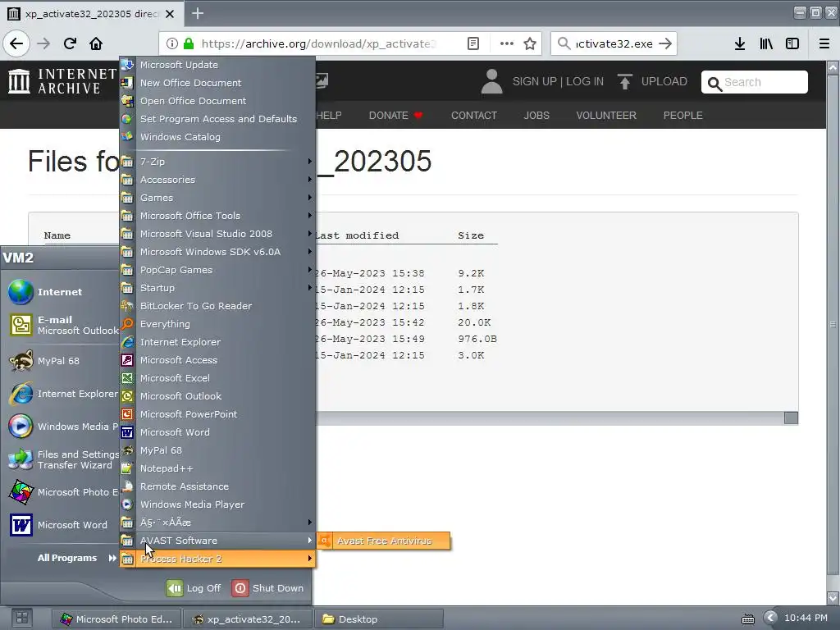Launch Microsoft Access from programs list
Screen dimensions: 840x630
coord(217,360)
